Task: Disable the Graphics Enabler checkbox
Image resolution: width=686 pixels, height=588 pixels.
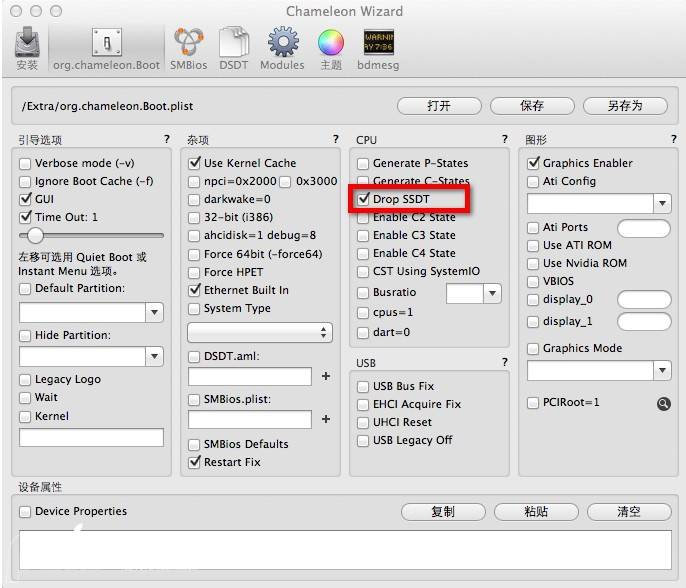Action: point(533,163)
